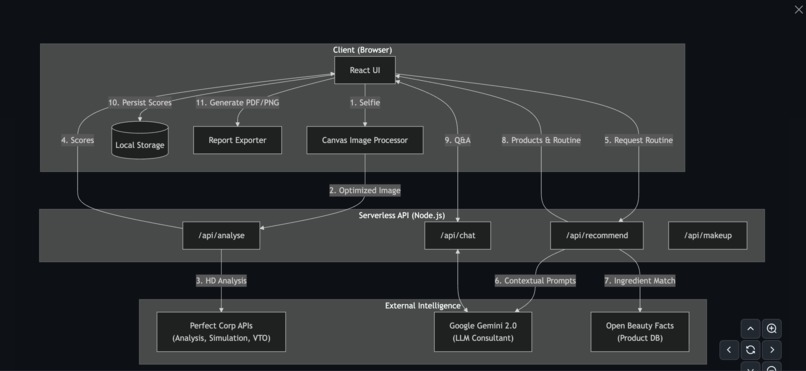
Task: Click the zoom in magnifier icon
Action: click(x=772, y=329)
